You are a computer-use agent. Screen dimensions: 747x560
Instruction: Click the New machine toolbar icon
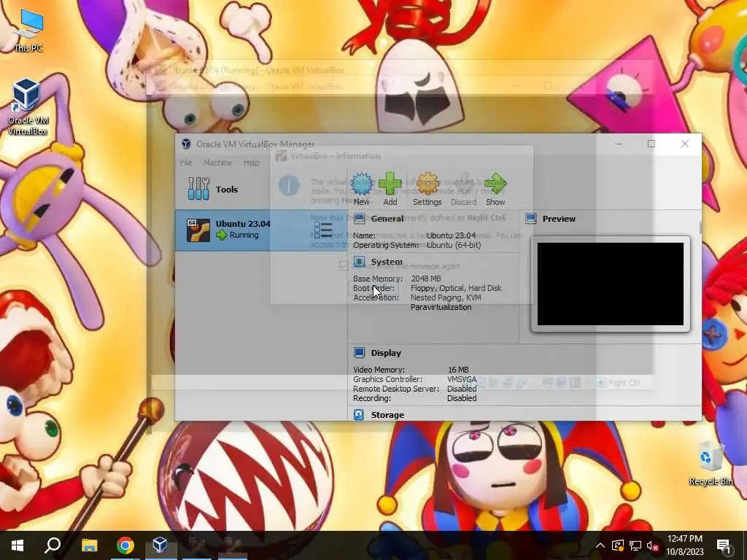click(362, 184)
